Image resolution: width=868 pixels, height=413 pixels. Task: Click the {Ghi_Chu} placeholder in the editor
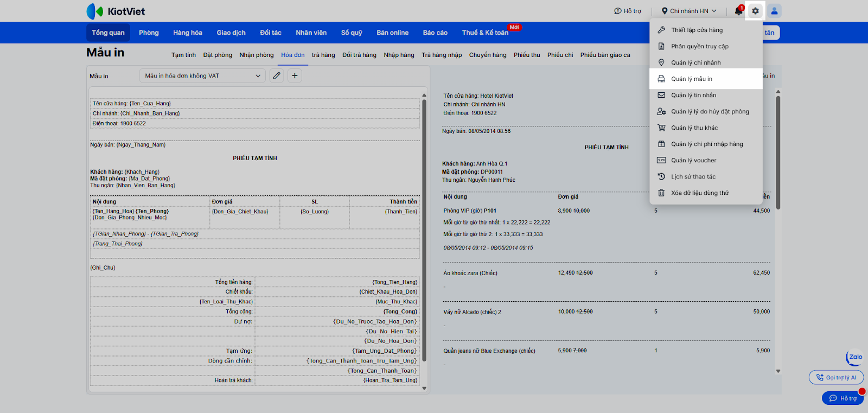(x=103, y=268)
